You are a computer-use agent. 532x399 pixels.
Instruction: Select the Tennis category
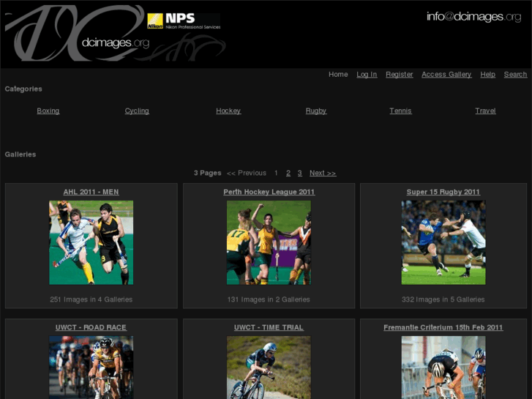400,111
